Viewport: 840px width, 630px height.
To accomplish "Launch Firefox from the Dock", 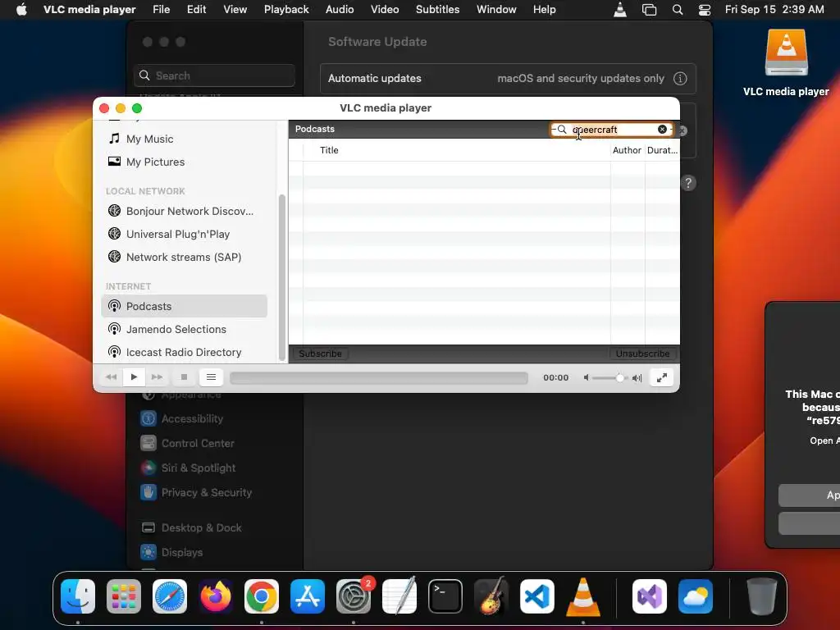I will coord(216,596).
